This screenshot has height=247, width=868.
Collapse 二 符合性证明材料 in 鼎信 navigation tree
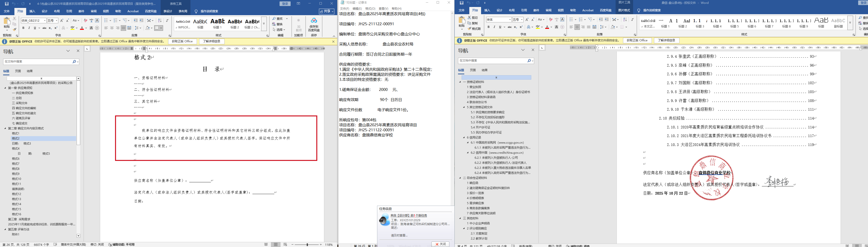pyautogui.click(x=460, y=178)
